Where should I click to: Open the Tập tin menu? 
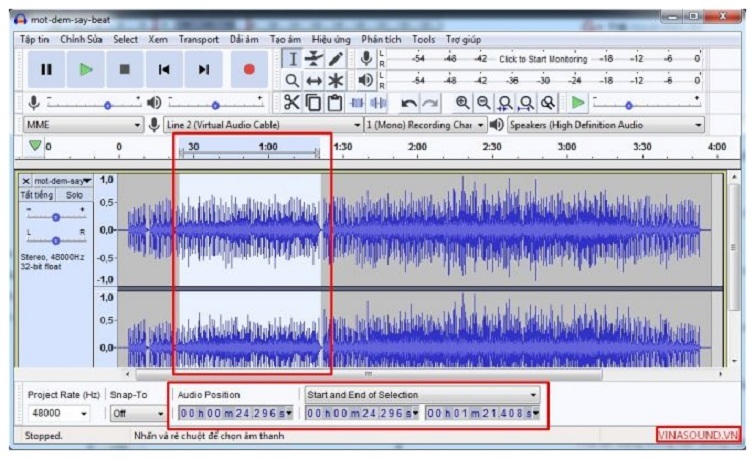pos(34,39)
